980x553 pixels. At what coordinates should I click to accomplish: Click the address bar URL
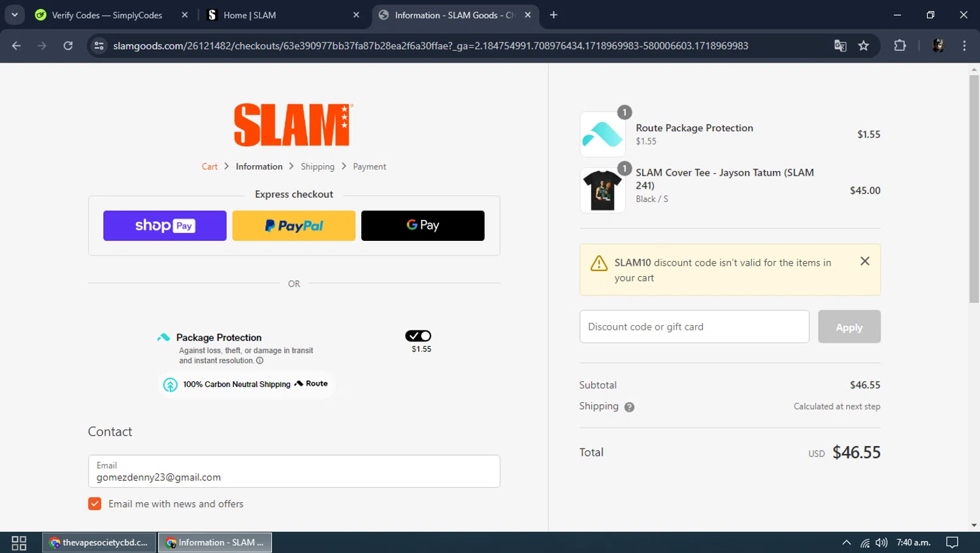pos(431,46)
